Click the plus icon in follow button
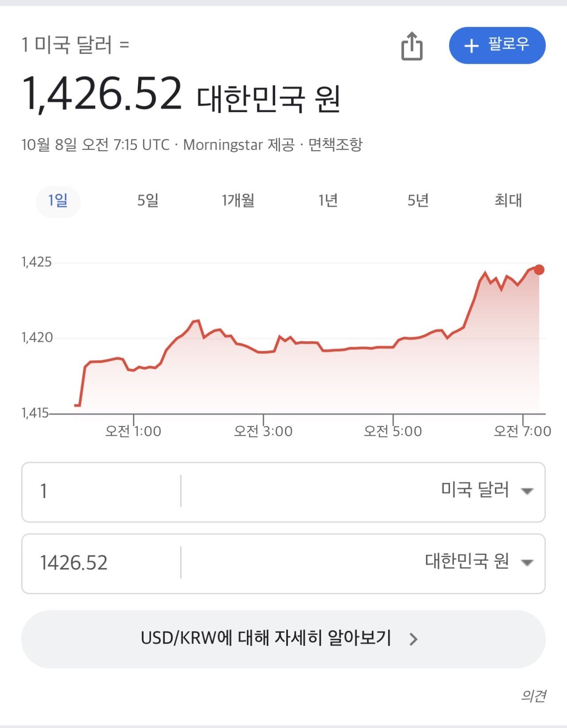This screenshot has width=567, height=728. pyautogui.click(x=471, y=46)
